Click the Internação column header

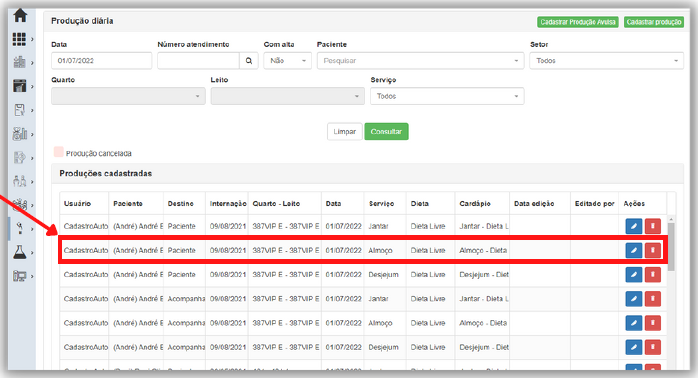228,203
